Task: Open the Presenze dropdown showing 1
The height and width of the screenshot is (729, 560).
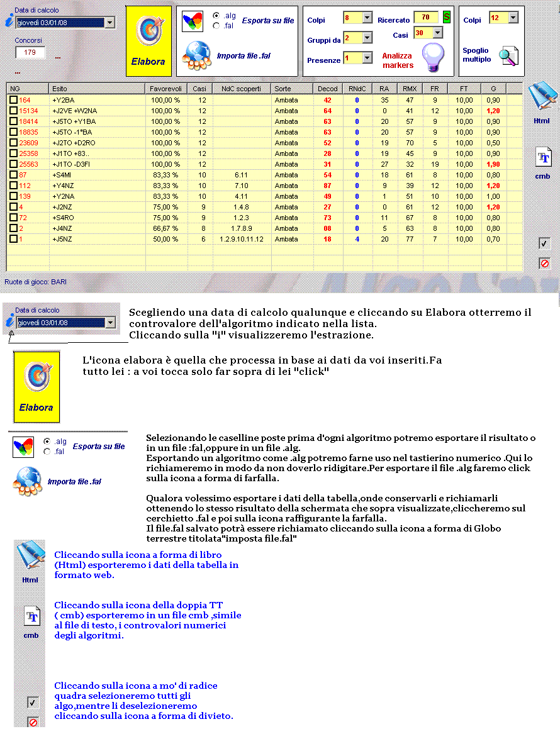Action: coord(367,58)
